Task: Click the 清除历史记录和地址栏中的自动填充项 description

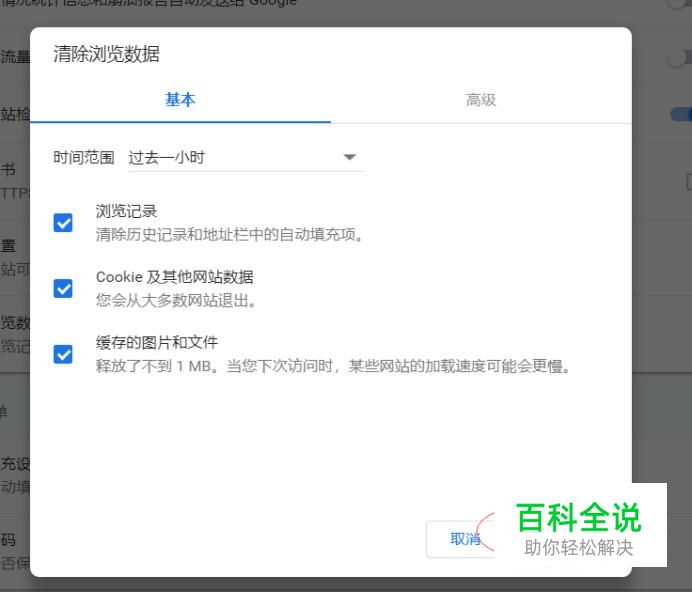Action: pyautogui.click(x=229, y=234)
